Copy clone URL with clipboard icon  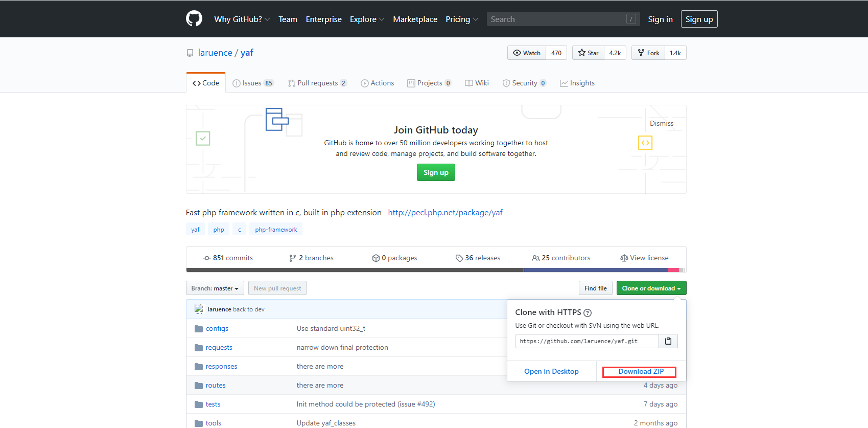(x=668, y=341)
